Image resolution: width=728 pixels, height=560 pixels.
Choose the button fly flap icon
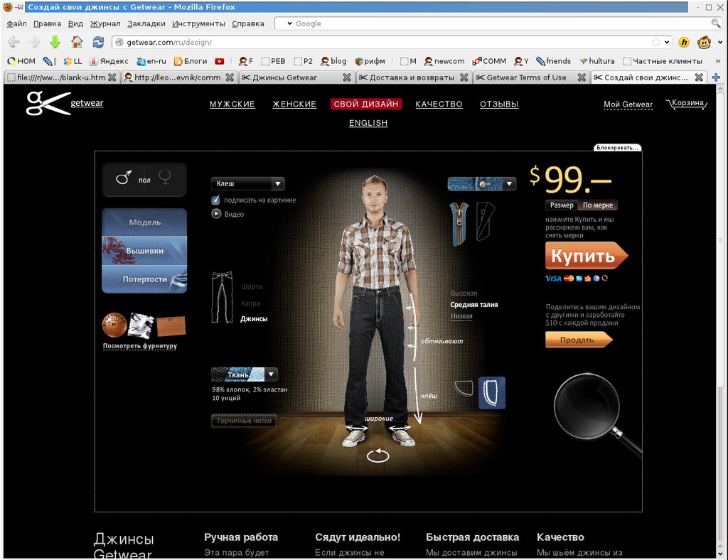(485, 221)
